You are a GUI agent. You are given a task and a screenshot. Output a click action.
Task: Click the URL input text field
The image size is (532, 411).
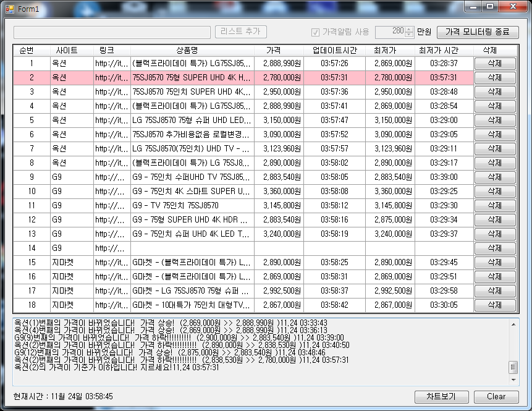click(x=112, y=32)
